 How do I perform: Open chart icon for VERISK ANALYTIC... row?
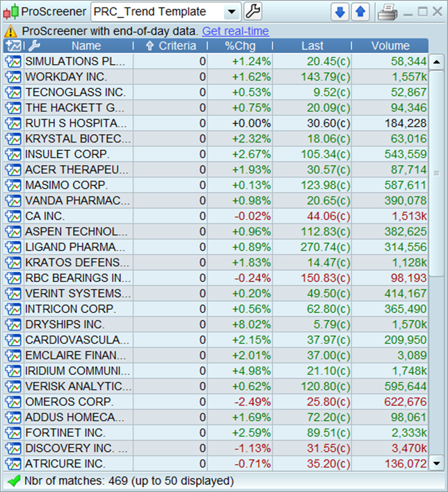pyautogui.click(x=13, y=386)
